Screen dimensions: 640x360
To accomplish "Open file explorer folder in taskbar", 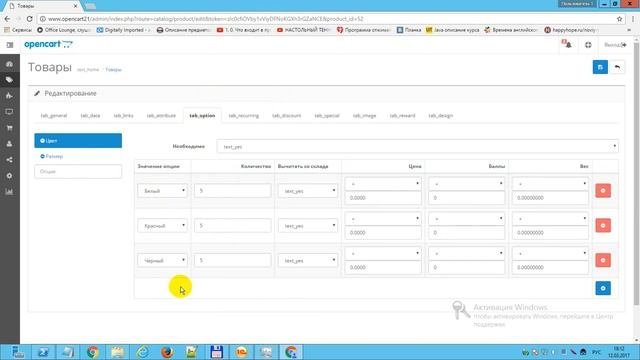I will [x=118, y=352].
